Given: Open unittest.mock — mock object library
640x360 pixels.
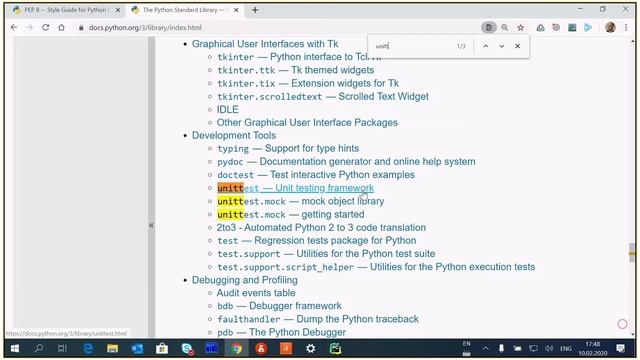Looking at the screenshot, I should (300, 201).
